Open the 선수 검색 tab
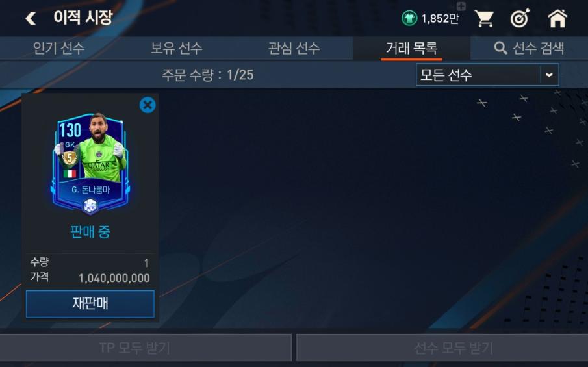Viewport: 588px width, 367px height. (x=529, y=48)
